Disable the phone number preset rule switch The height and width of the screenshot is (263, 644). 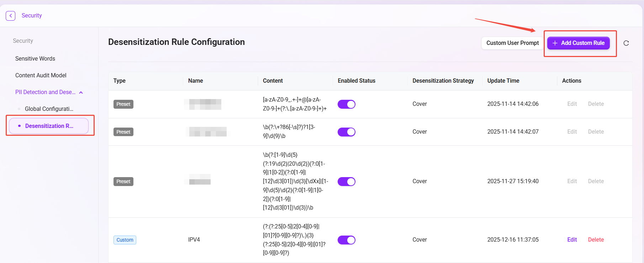(x=347, y=132)
